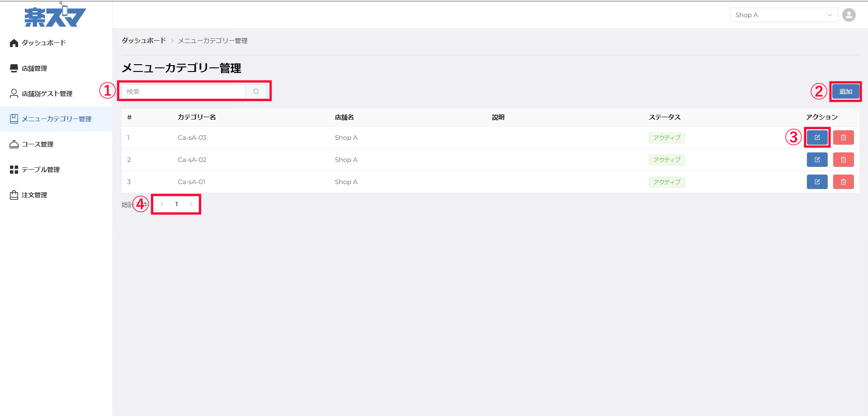
Task: Edit the Ca-sA-03 category
Action: click(817, 137)
